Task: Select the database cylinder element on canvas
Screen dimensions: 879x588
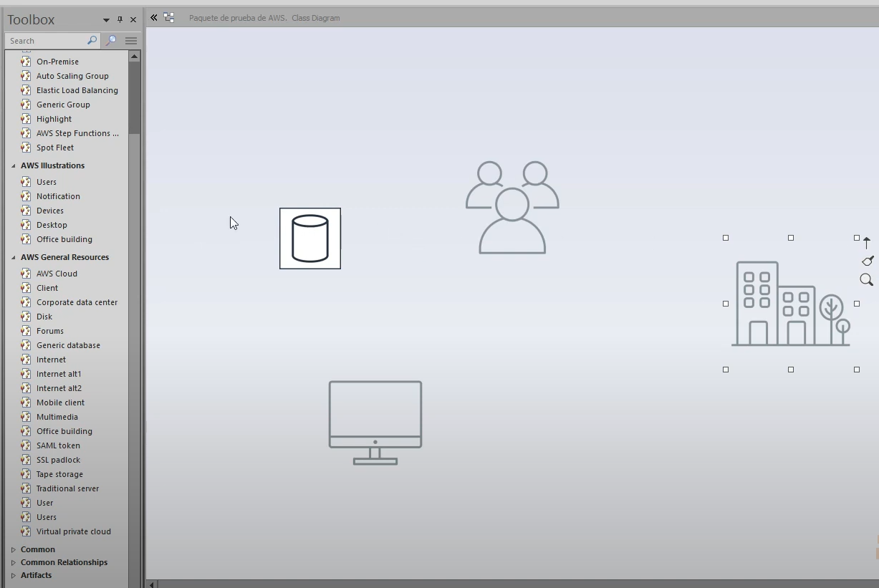Action: [x=310, y=238]
